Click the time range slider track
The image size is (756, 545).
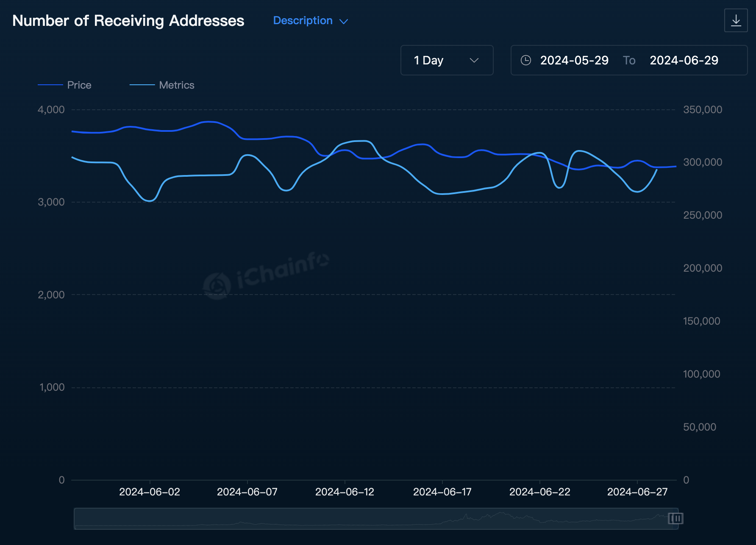(x=376, y=518)
